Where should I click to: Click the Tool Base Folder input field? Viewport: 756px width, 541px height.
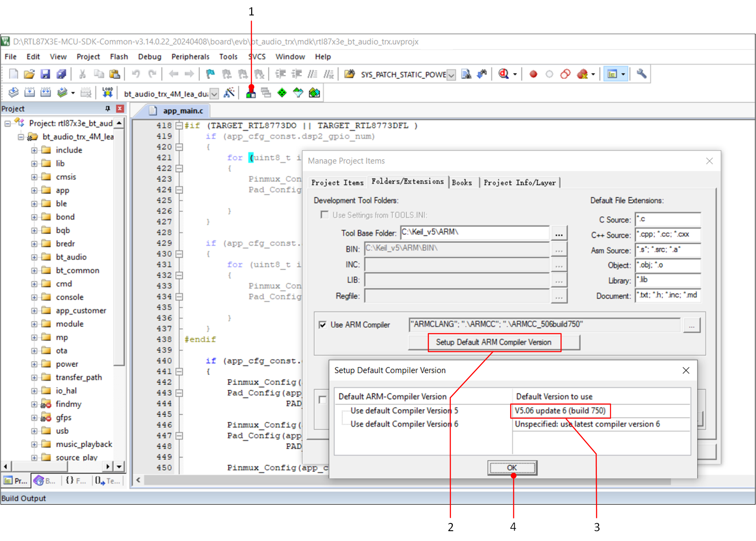point(474,232)
